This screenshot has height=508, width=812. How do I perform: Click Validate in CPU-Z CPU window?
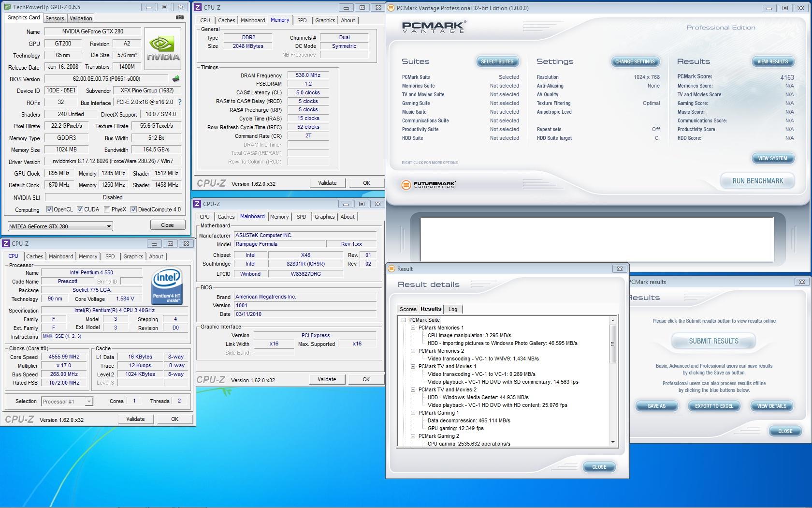click(x=135, y=419)
